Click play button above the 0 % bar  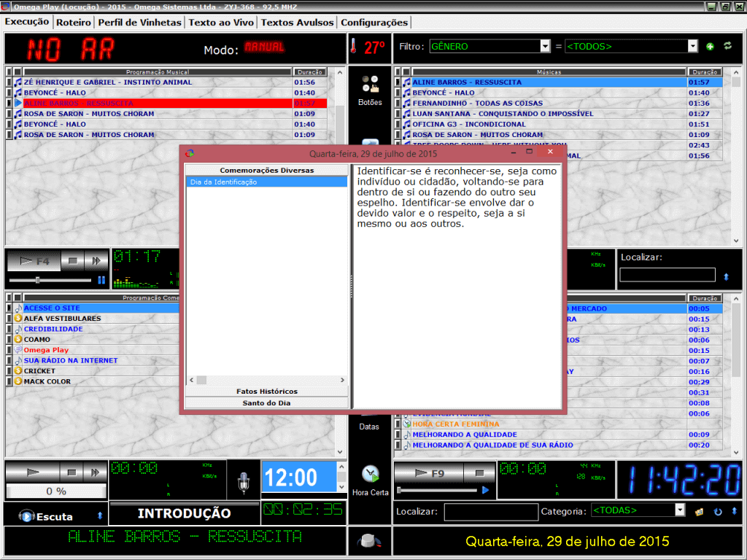(x=33, y=472)
